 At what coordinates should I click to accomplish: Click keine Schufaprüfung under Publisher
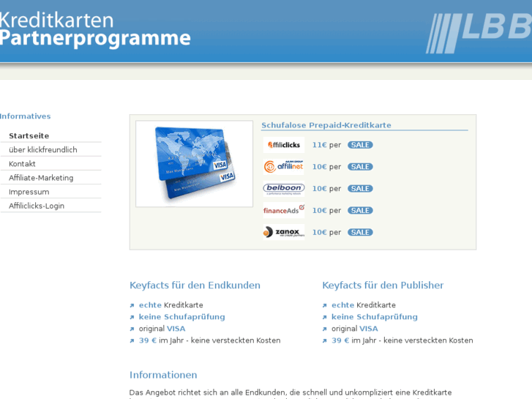pyautogui.click(x=374, y=317)
